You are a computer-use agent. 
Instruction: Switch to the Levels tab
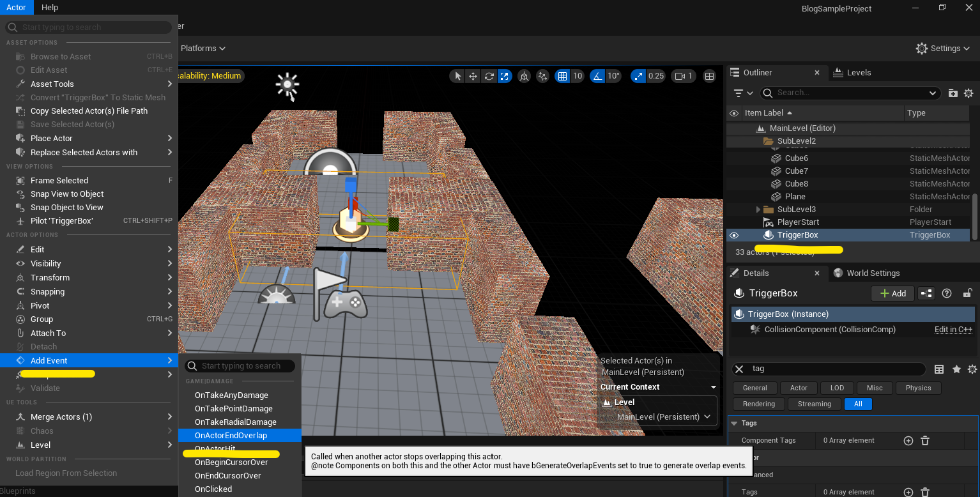[852, 73]
